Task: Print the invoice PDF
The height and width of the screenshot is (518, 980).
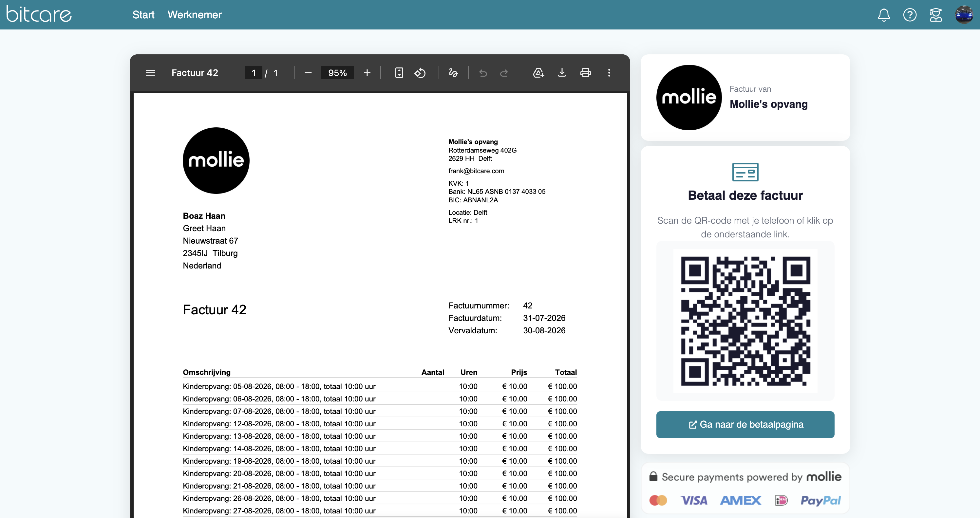Action: 586,73
